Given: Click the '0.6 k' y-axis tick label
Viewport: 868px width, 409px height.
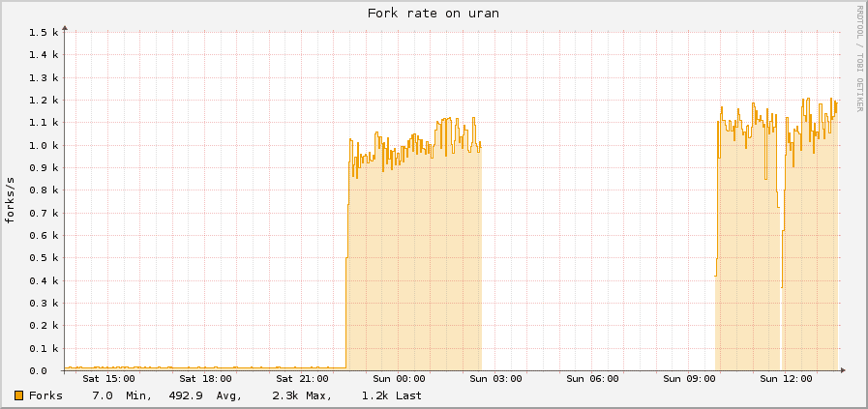Looking at the screenshot, I should (x=44, y=235).
